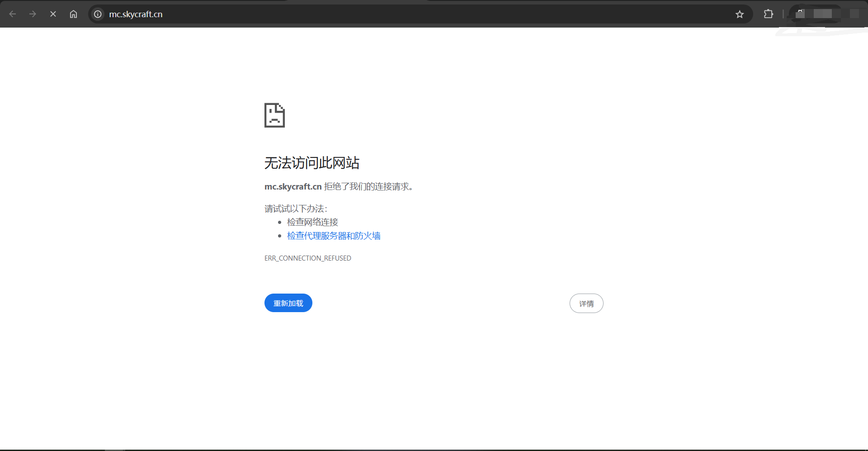Go forward to the next page
The height and width of the screenshot is (451, 868).
pos(33,14)
